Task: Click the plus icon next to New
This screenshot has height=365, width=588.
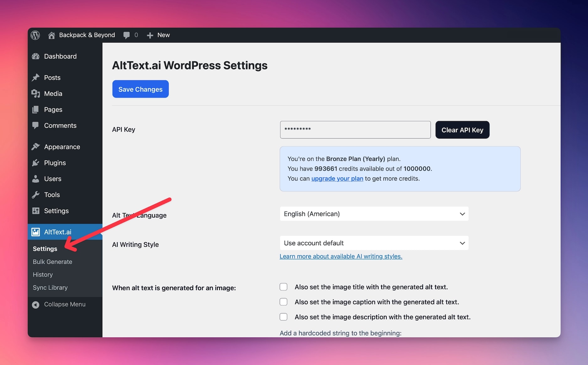Action: pos(150,35)
